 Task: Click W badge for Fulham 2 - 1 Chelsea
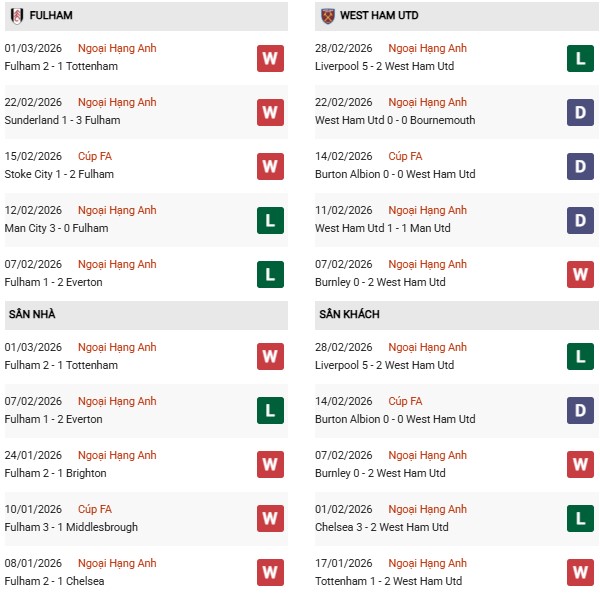pos(270,573)
